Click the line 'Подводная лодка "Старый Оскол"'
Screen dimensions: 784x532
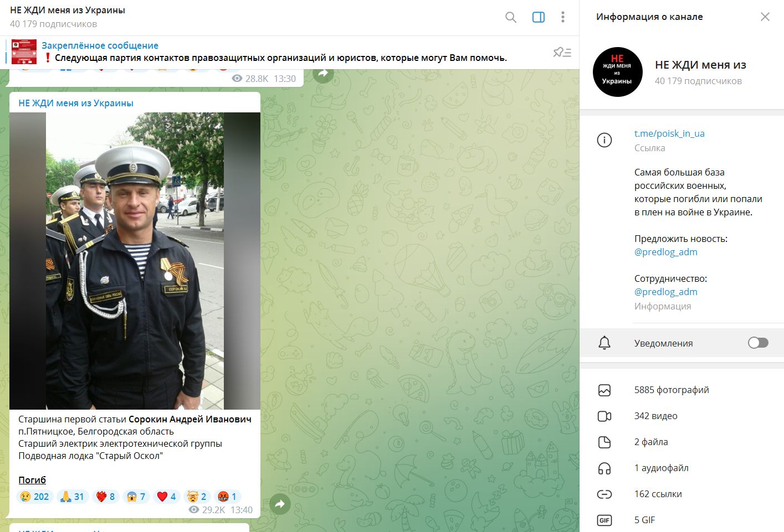(90, 456)
